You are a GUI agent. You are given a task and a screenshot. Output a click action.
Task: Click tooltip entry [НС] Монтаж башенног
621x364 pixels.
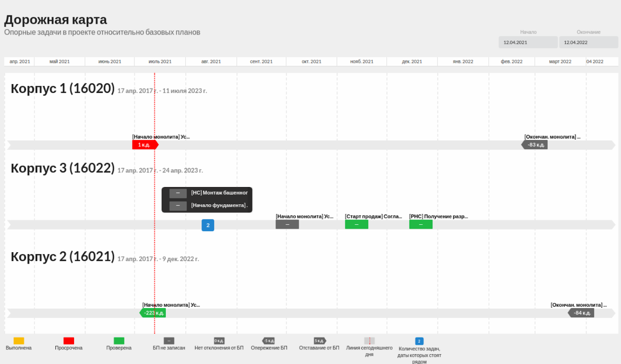coord(219,193)
